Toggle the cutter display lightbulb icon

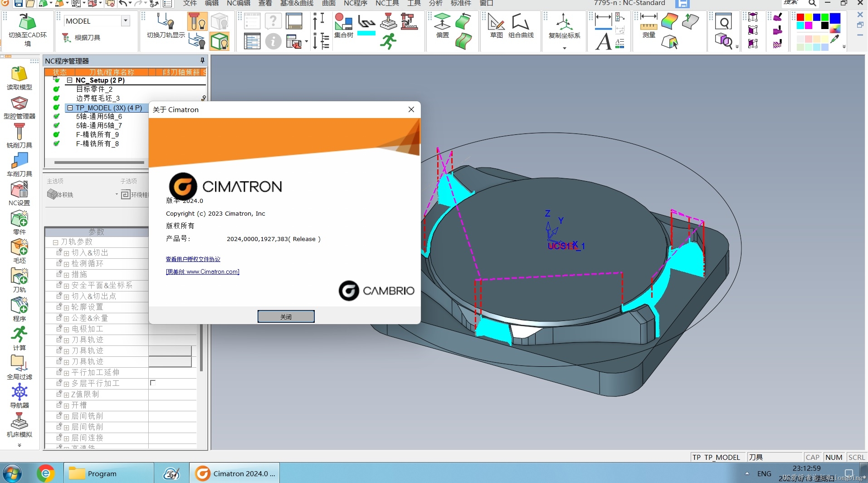(x=197, y=21)
